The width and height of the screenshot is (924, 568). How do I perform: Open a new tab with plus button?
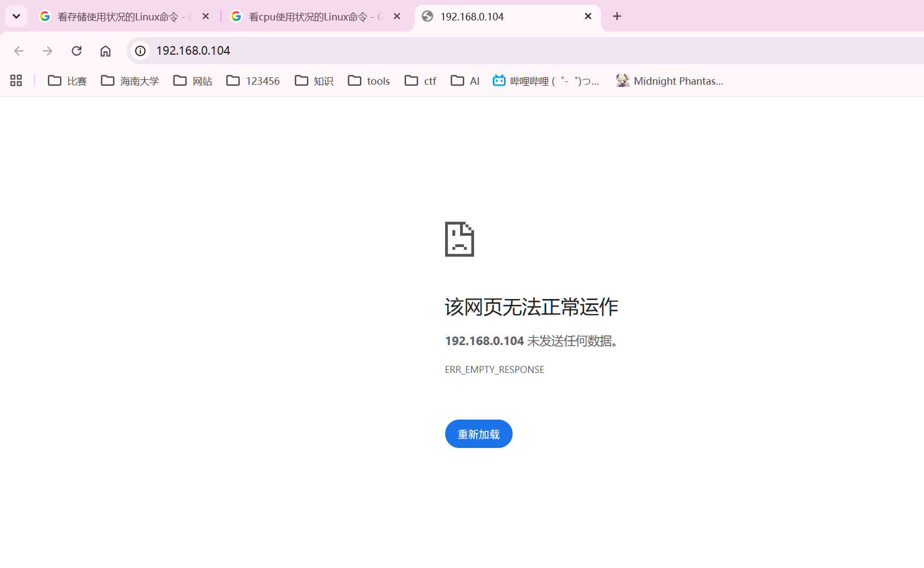pyautogui.click(x=617, y=16)
